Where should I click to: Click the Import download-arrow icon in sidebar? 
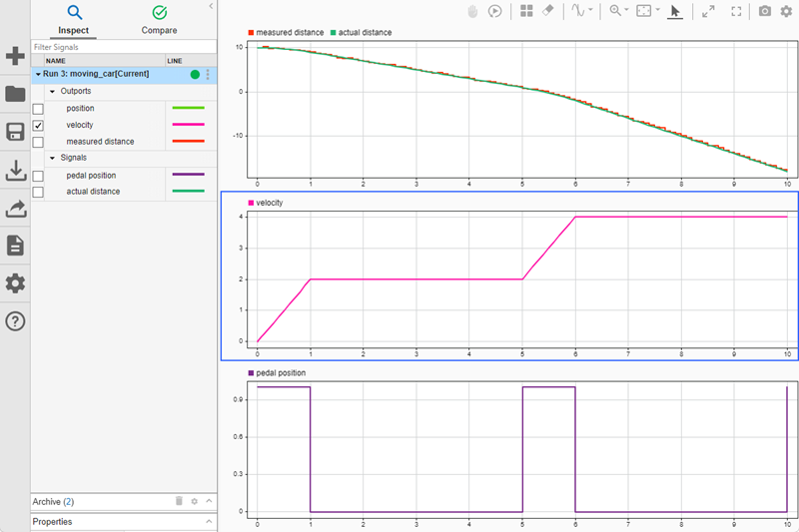click(15, 171)
